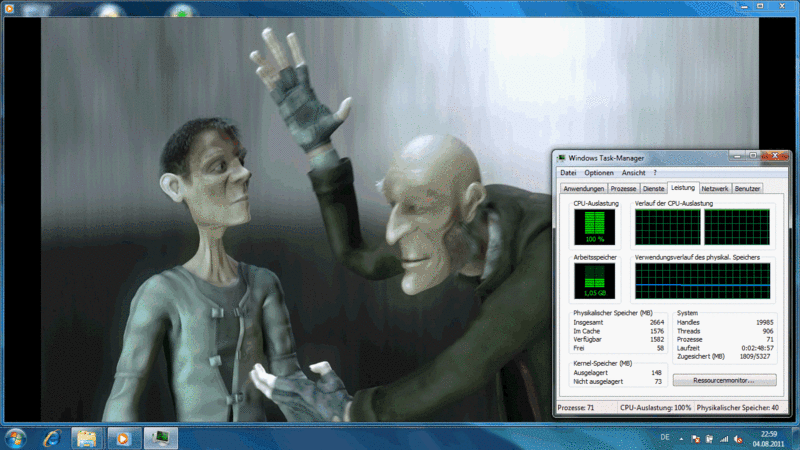Click the Task Manager title bar icon
Screen dimensions: 800x450
[561, 158]
